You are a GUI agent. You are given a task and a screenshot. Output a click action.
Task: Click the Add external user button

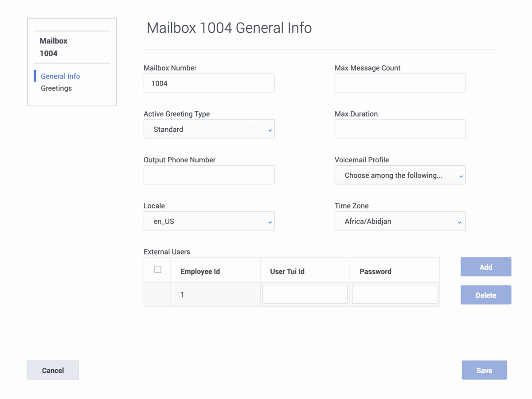point(486,267)
